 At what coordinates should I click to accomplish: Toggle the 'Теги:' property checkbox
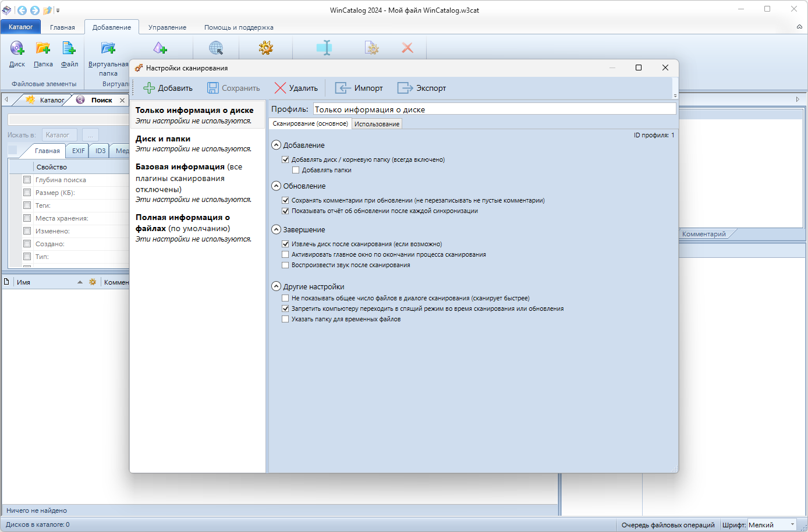point(27,205)
